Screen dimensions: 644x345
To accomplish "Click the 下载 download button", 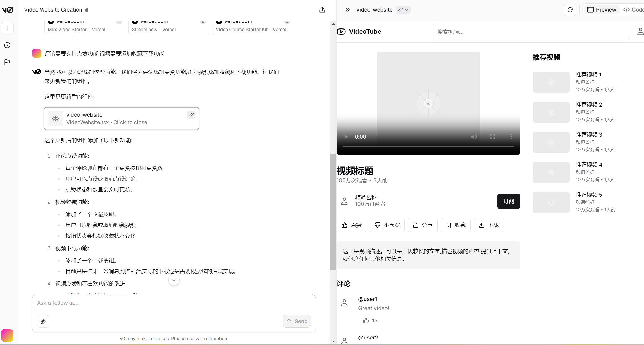I will pyautogui.click(x=489, y=225).
